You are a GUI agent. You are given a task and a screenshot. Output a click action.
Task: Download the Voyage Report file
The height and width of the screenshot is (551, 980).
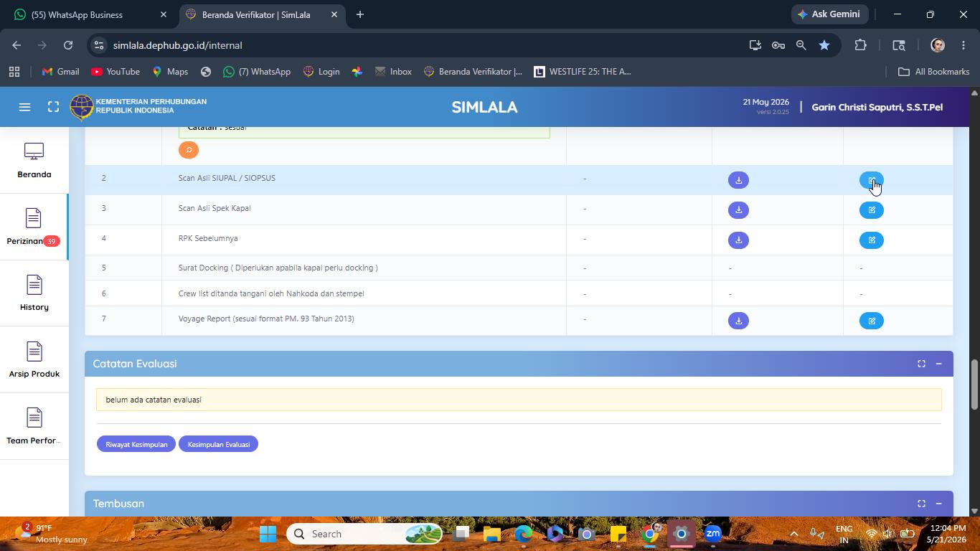coord(738,321)
